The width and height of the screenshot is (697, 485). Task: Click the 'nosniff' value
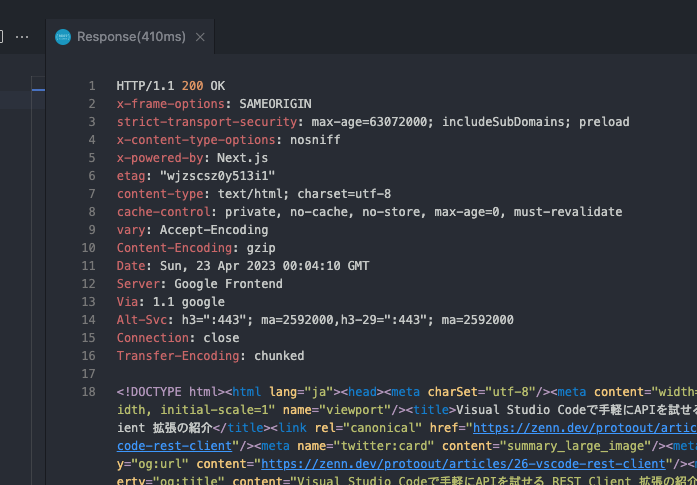pyautogui.click(x=315, y=140)
